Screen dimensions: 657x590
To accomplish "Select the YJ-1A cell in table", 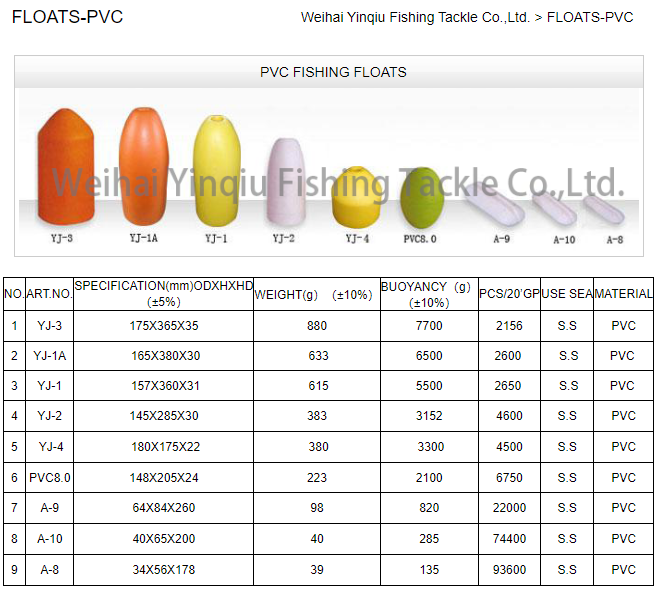I will (x=49, y=356).
